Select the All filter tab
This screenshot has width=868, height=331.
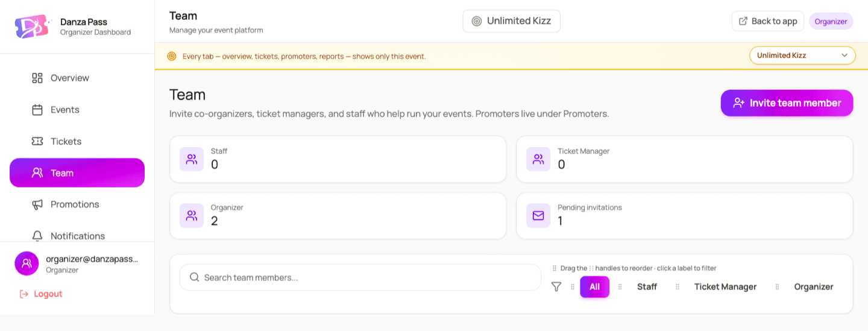(595, 287)
